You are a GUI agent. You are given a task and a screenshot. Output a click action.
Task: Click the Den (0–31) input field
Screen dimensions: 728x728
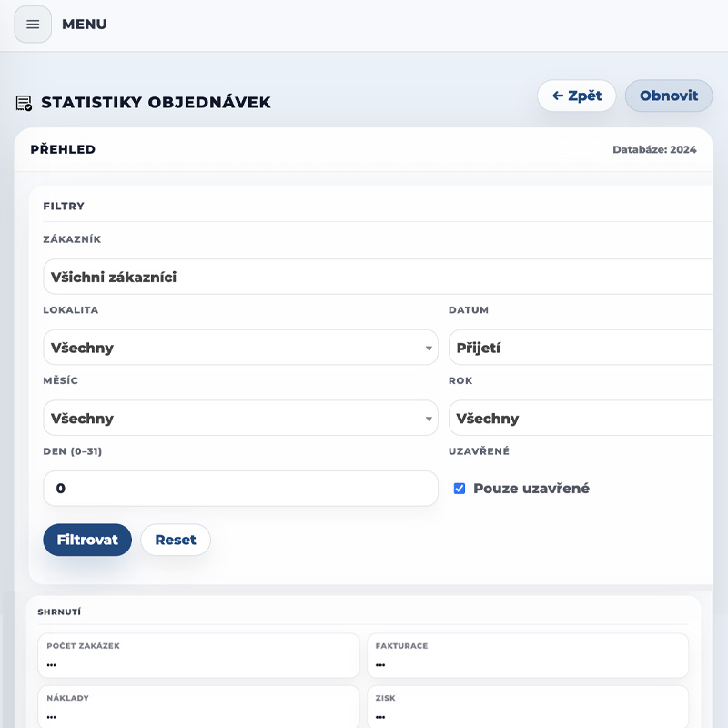tap(240, 489)
